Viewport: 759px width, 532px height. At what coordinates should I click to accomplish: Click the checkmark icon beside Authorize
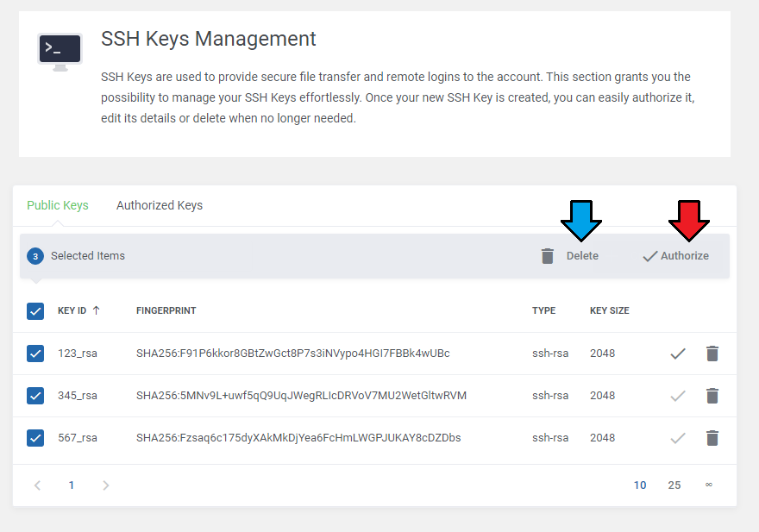(650, 256)
